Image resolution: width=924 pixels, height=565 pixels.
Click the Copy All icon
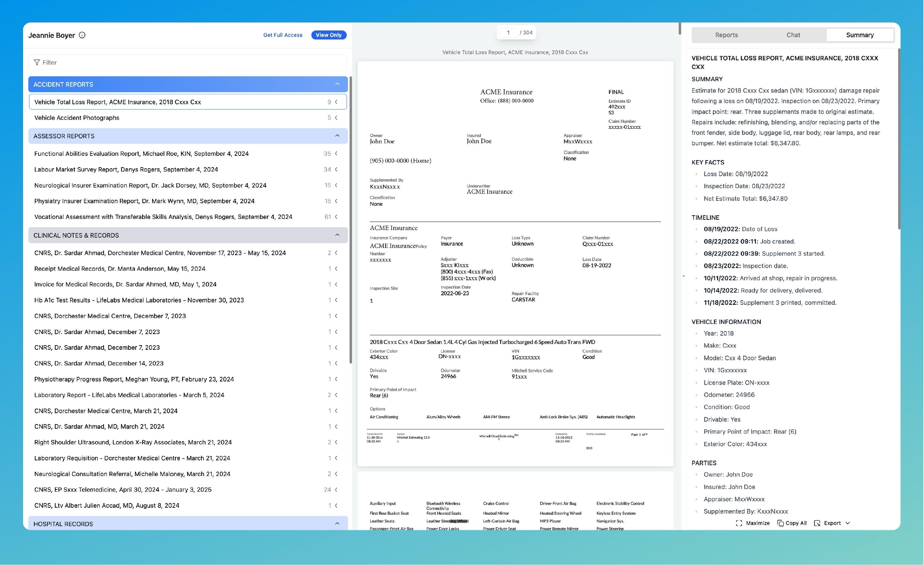[x=780, y=523]
